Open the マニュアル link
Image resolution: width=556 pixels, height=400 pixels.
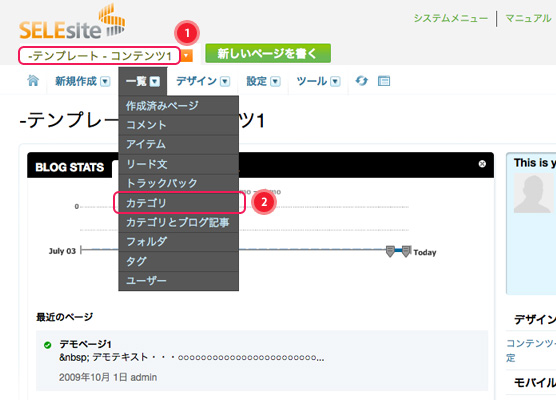pyautogui.click(x=528, y=18)
